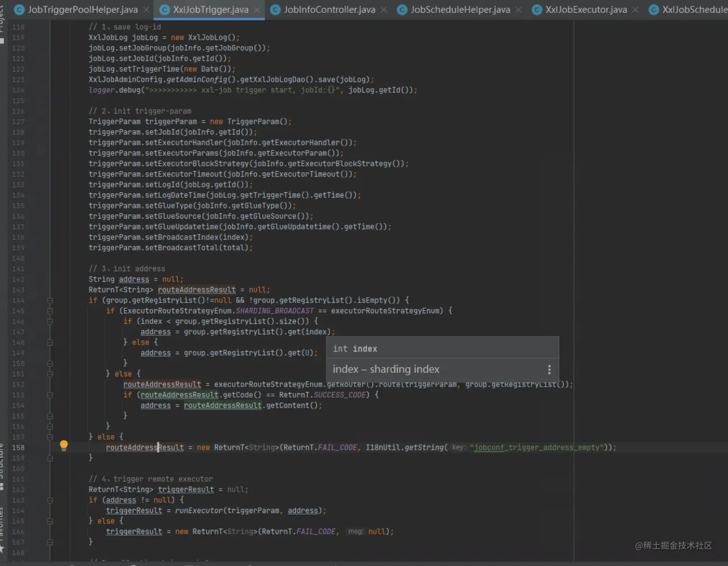
Task: Click 'logger' on line 124
Action: coord(102,90)
